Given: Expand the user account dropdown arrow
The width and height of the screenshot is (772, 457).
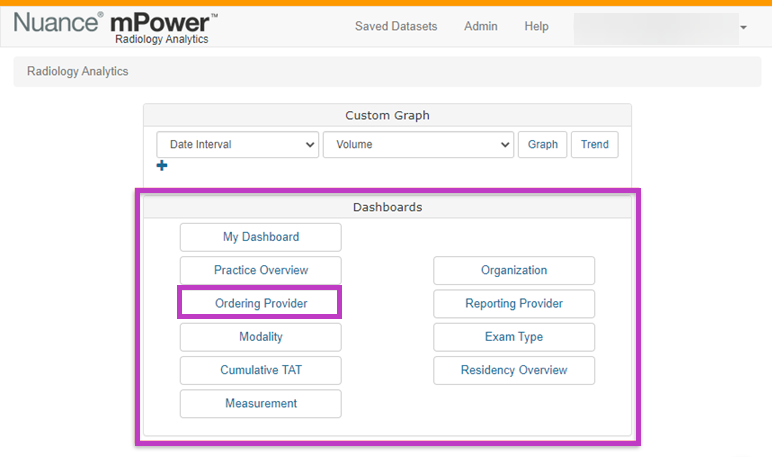Looking at the screenshot, I should click(743, 28).
